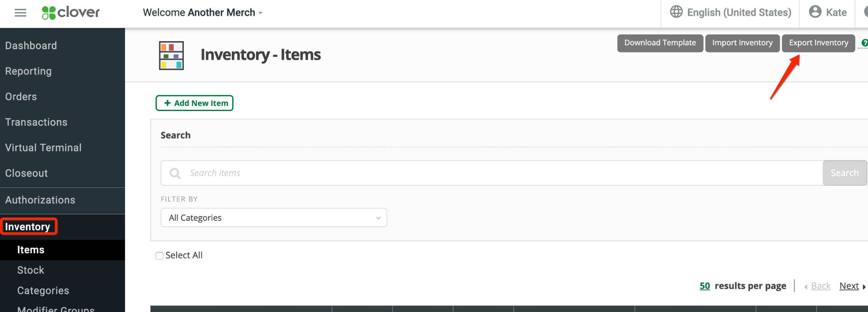Viewport: 868px width, 312px height.
Task: Go to Reporting in the sidebar
Action: coord(28,71)
